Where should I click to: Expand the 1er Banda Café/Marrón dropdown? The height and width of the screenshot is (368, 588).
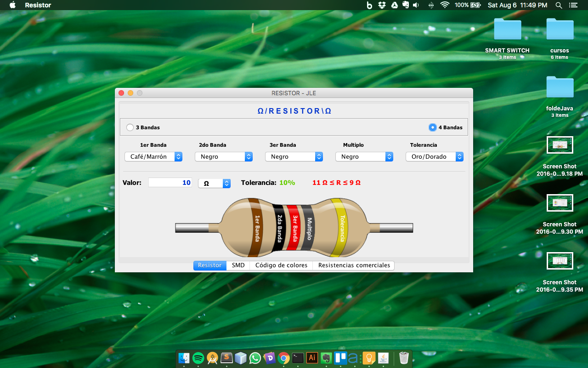tap(153, 157)
